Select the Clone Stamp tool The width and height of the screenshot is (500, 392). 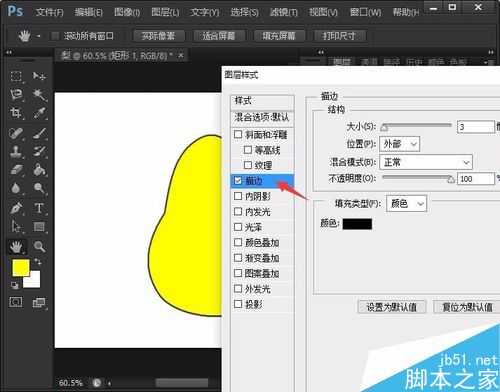click(x=16, y=152)
